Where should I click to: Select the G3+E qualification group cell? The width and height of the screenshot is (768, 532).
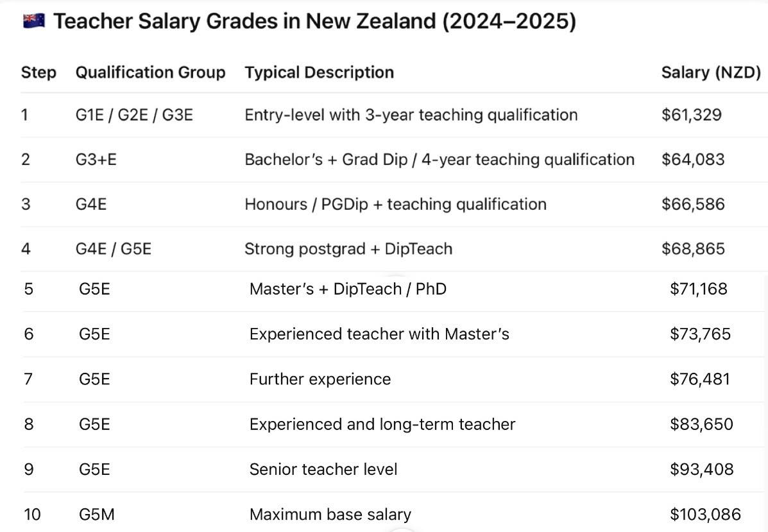(x=96, y=159)
